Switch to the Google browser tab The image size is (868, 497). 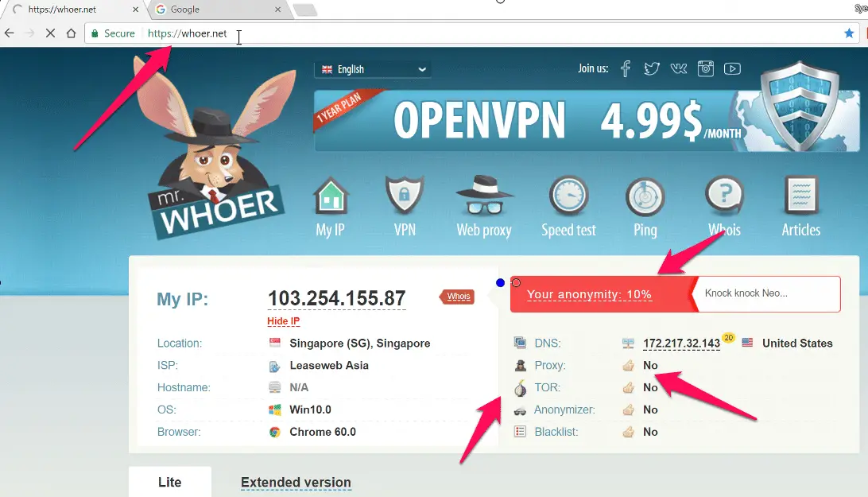point(219,10)
